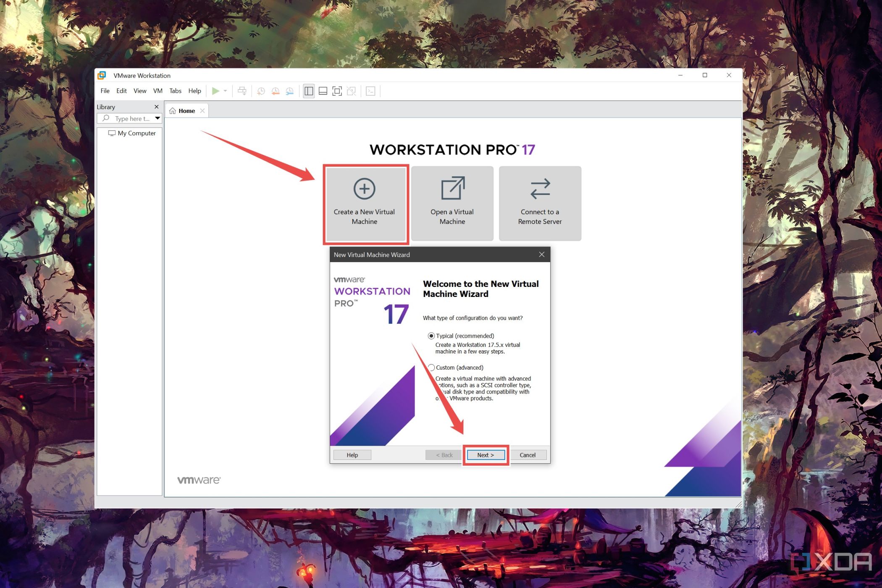Viewport: 882px width, 588px height.
Task: Select the Custom advanced radio button
Action: coord(432,367)
